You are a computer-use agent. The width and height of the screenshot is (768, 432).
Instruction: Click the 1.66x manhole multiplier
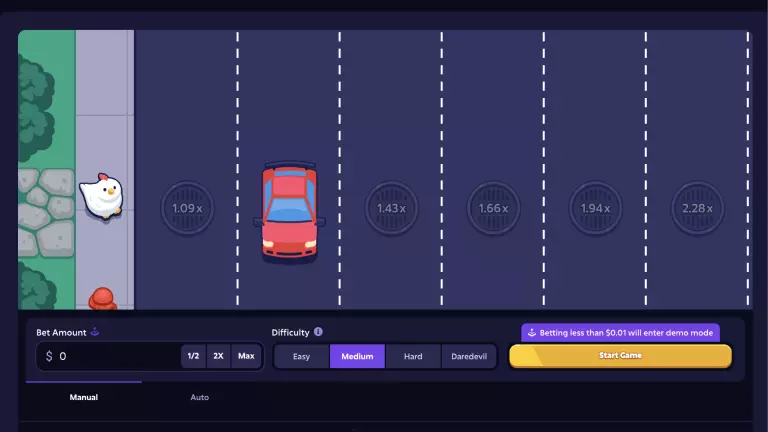(x=493, y=208)
